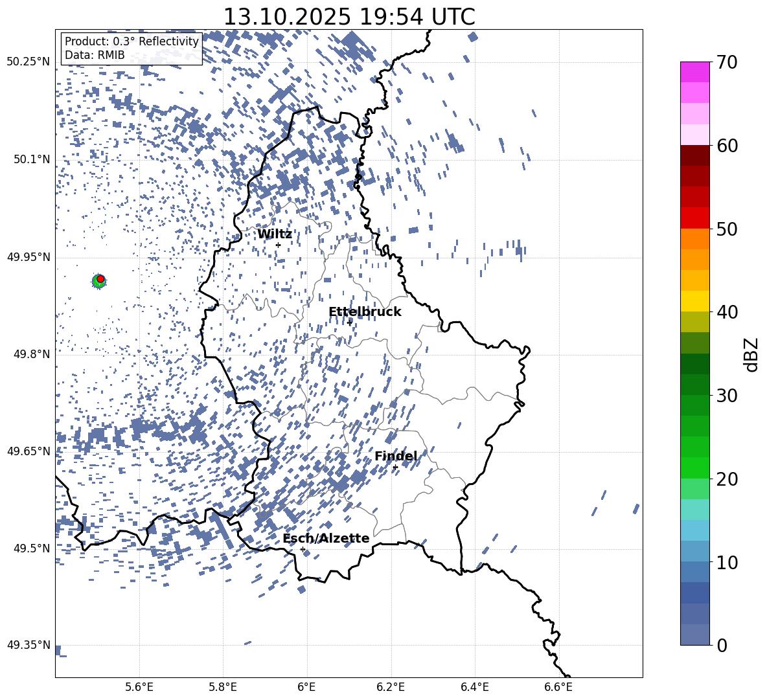Click the magenta top colorbar swatch
This screenshot has width=767, height=700.
695,73
